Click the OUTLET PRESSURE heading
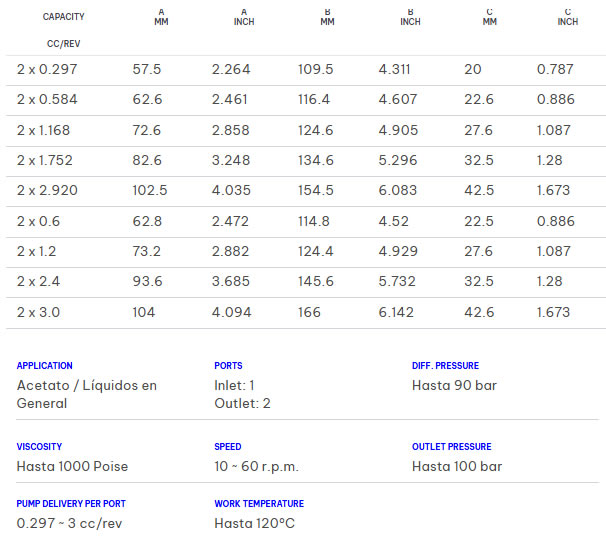The width and height of the screenshot is (606, 545). [452, 447]
